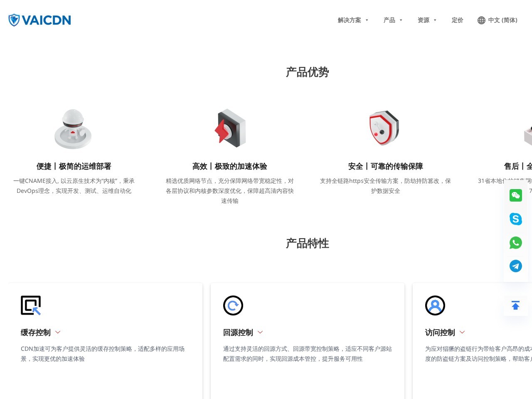Open the 产品 navigation menu
532x399 pixels.
coord(392,20)
